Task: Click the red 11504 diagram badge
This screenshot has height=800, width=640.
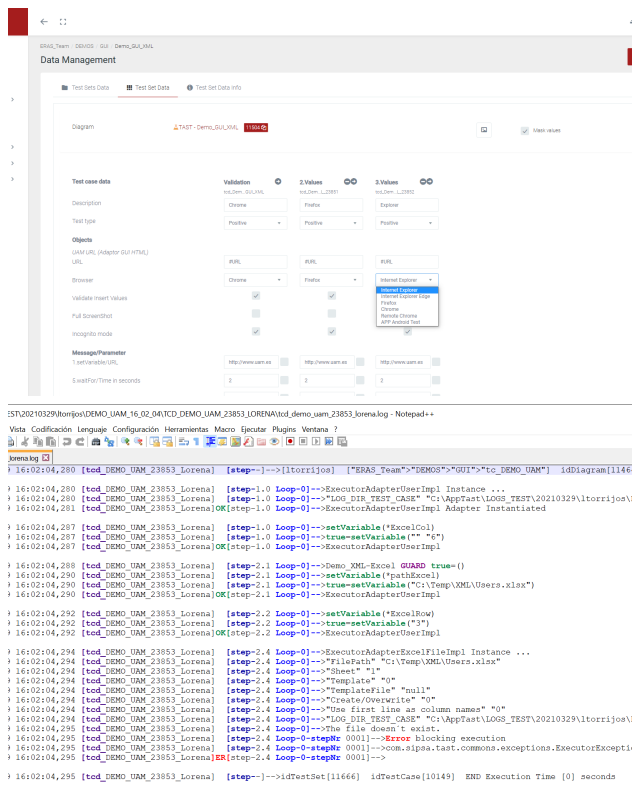Action: coord(256,127)
